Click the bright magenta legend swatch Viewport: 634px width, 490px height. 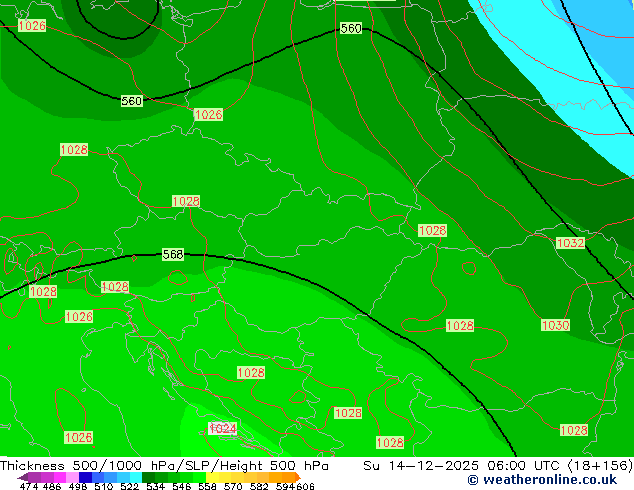[60, 477]
